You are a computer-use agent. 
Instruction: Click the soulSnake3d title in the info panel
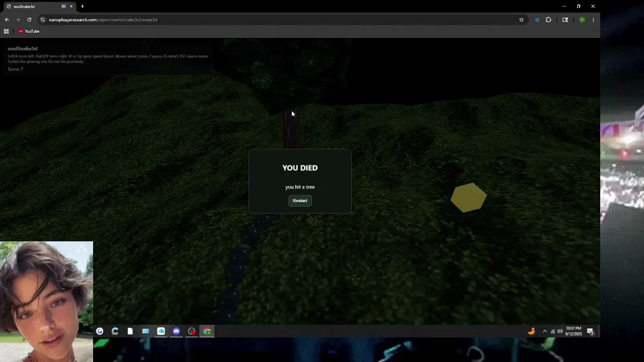click(23, 49)
